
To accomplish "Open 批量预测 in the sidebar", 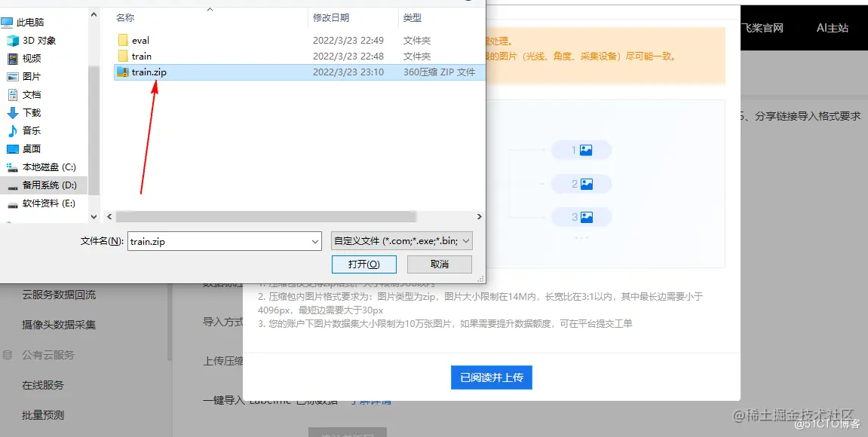I will (x=43, y=415).
